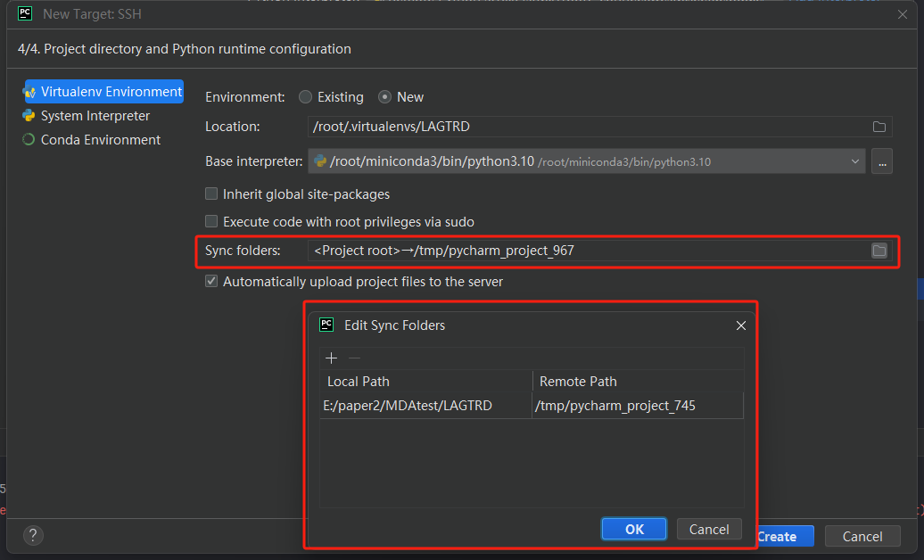Cancel the New Target SSH wizard
The image size is (924, 560).
click(862, 537)
